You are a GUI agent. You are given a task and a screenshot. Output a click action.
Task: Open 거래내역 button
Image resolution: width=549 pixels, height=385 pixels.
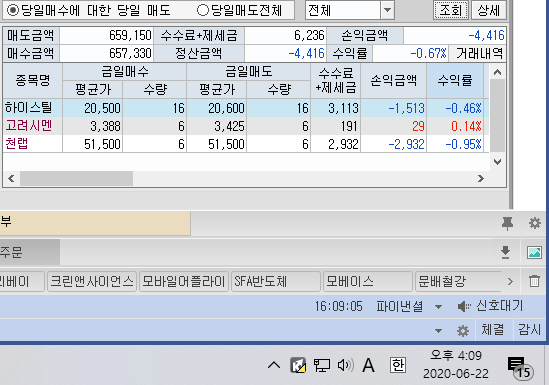click(478, 54)
